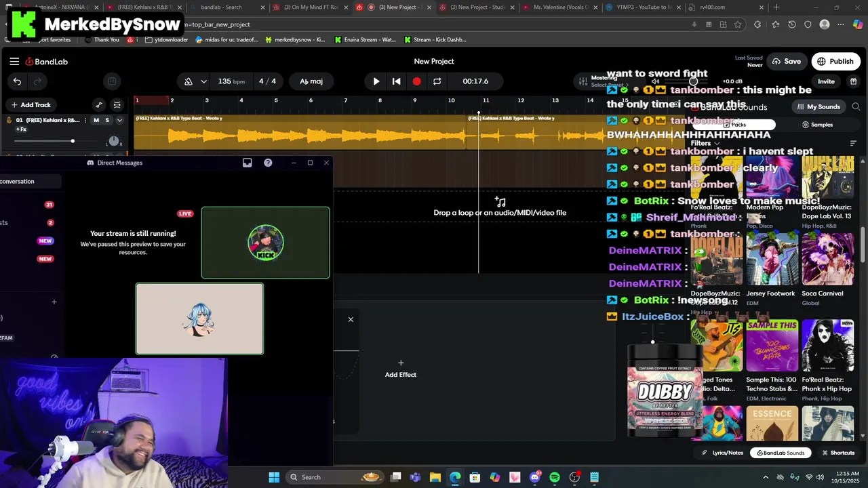Show hidden system tray icons
This screenshot has height=488, width=868.
point(766,477)
